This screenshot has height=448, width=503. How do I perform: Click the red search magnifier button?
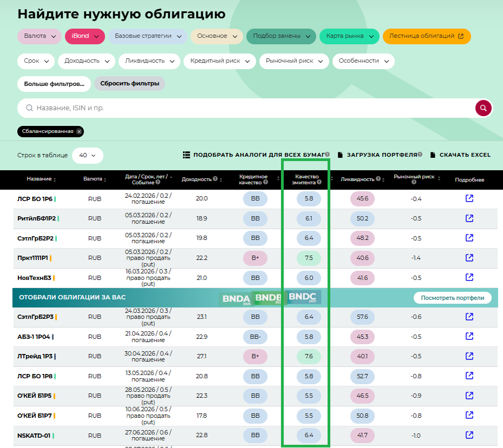(x=484, y=108)
